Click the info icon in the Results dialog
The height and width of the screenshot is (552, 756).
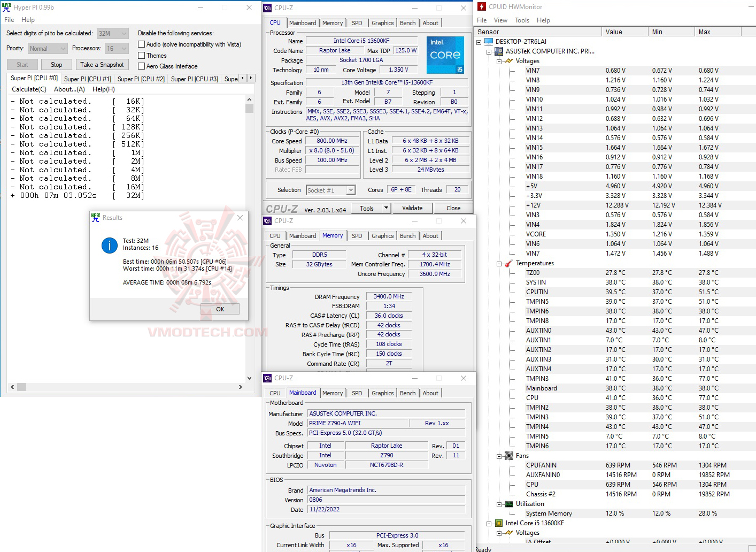point(109,246)
